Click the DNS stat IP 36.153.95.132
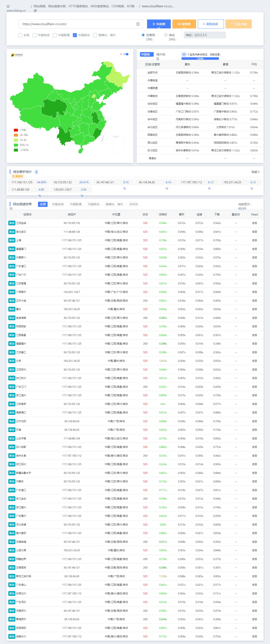This screenshot has width=270, height=644. [x=63, y=182]
